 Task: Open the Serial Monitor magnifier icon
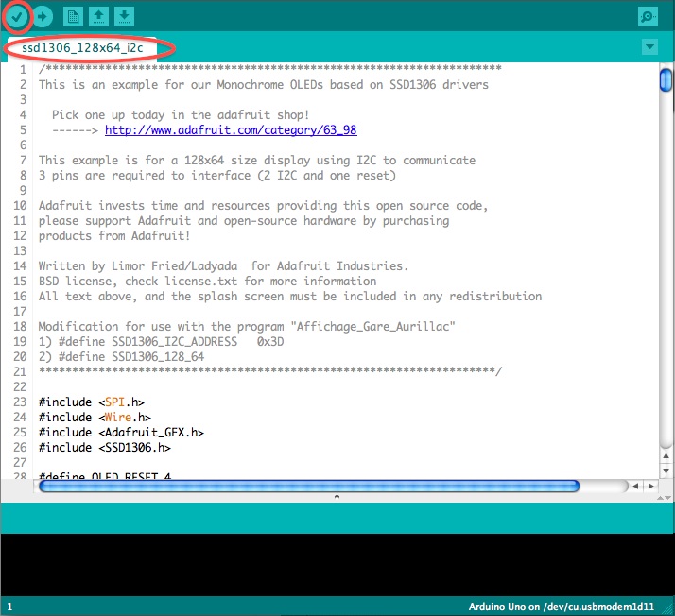(x=648, y=17)
